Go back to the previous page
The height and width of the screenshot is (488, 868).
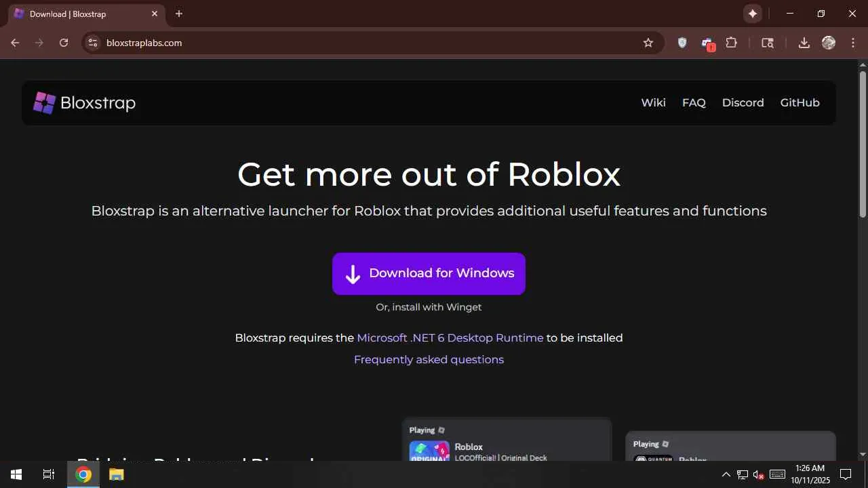click(x=15, y=43)
